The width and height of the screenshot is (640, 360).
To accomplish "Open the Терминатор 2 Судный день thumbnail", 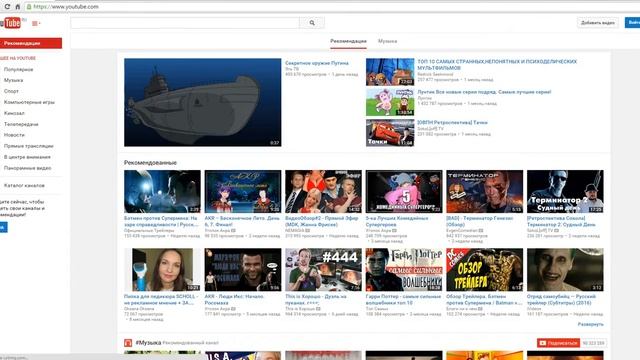I will 565,191.
